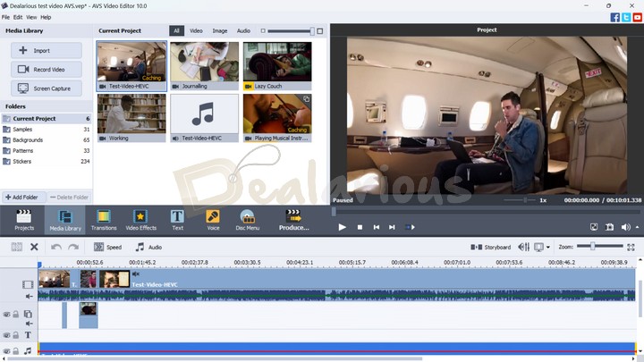Expand the preview layout dropdown arrow
644x362 pixels.
tap(548, 247)
